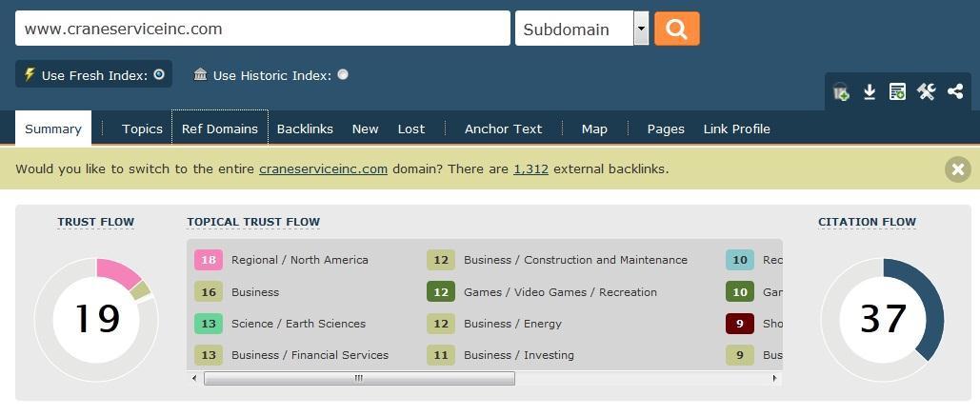
Task: Click the Citation Flow heading
Action: (867, 222)
